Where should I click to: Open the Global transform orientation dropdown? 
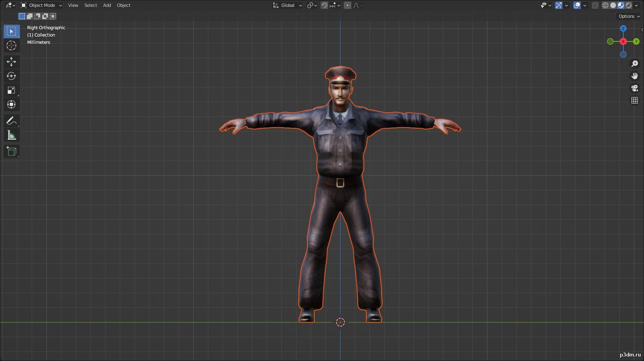click(287, 5)
